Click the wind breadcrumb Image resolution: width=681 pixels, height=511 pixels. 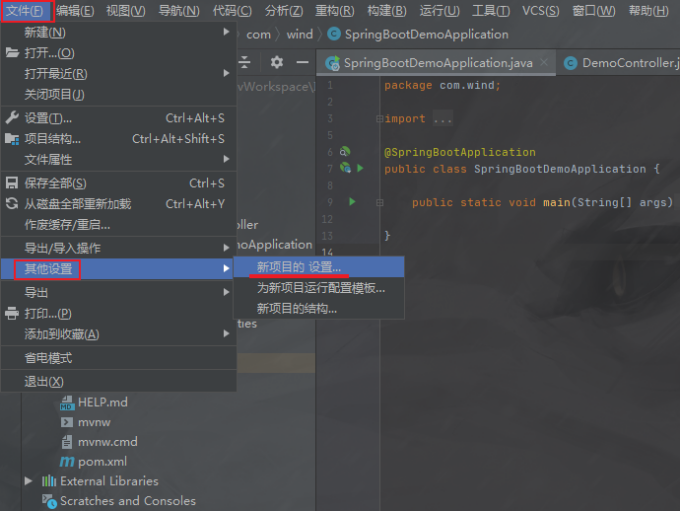[x=300, y=34]
